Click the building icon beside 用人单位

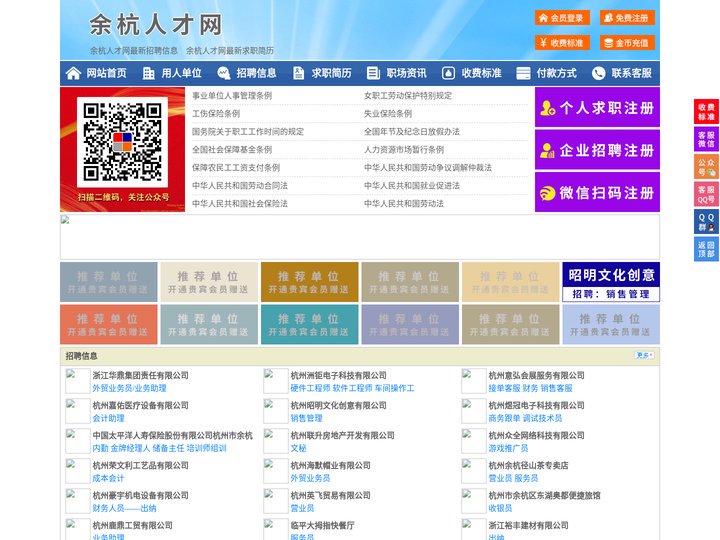(148, 73)
